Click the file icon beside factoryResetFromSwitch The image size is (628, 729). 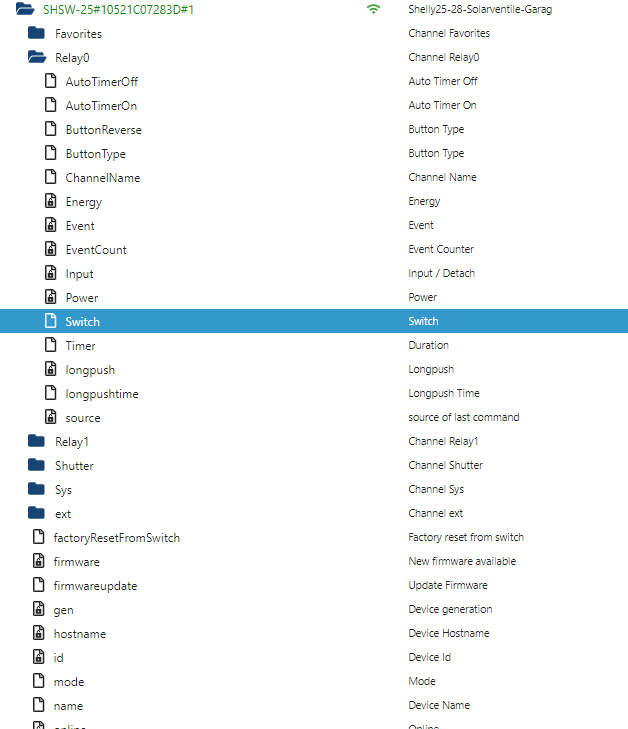[x=39, y=537]
